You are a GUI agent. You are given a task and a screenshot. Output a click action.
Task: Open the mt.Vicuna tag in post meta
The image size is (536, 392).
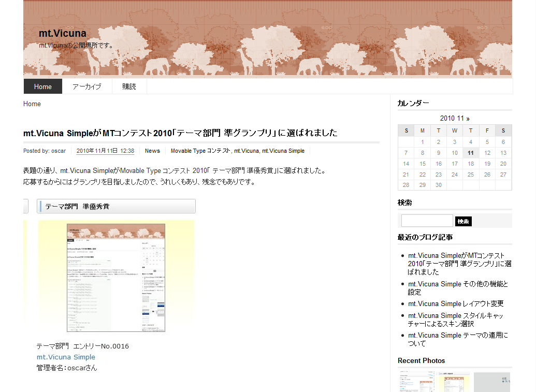[x=246, y=151]
